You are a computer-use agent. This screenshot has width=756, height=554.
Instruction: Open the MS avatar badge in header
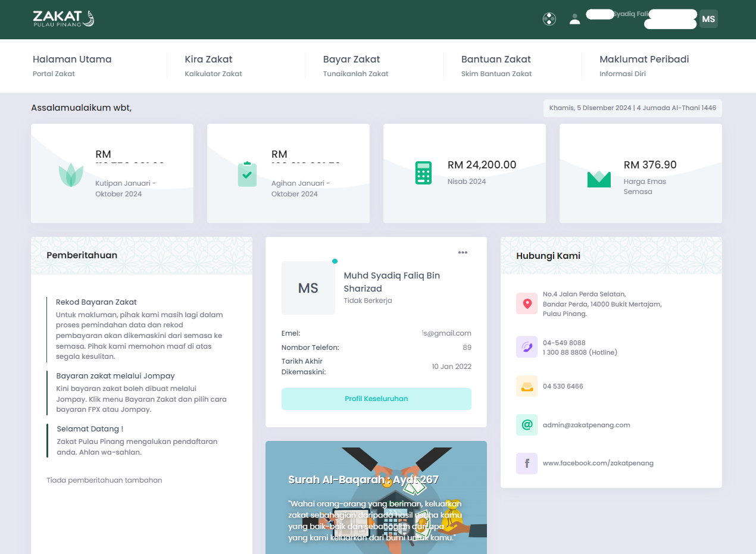708,19
